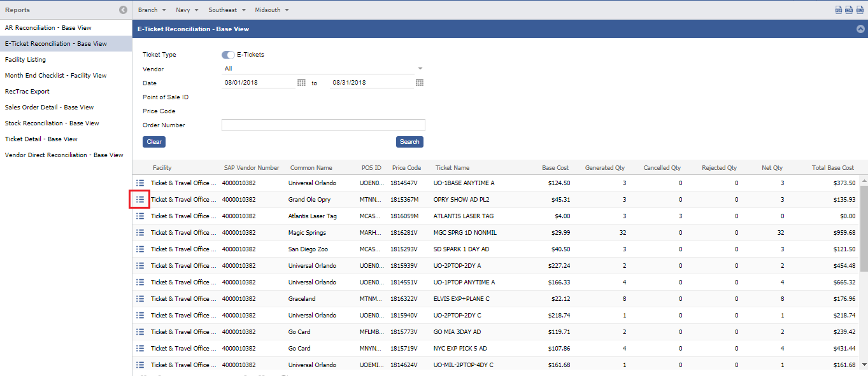Export report as CSV
The height and width of the screenshot is (376, 868).
(849, 10)
